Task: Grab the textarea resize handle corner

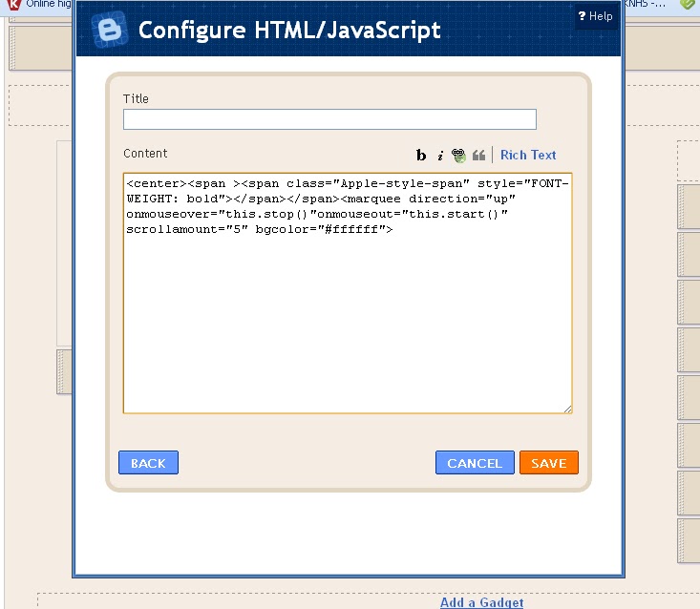Action: (x=567, y=409)
